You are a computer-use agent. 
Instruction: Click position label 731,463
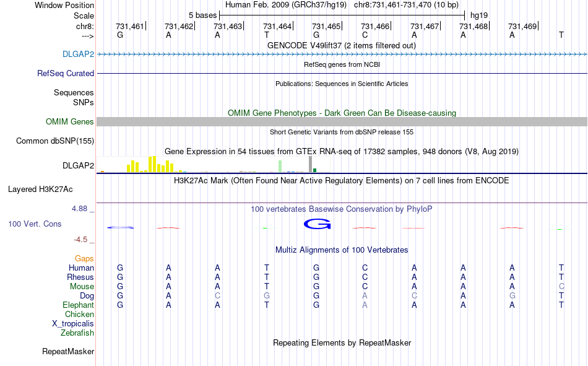pyautogui.click(x=228, y=26)
